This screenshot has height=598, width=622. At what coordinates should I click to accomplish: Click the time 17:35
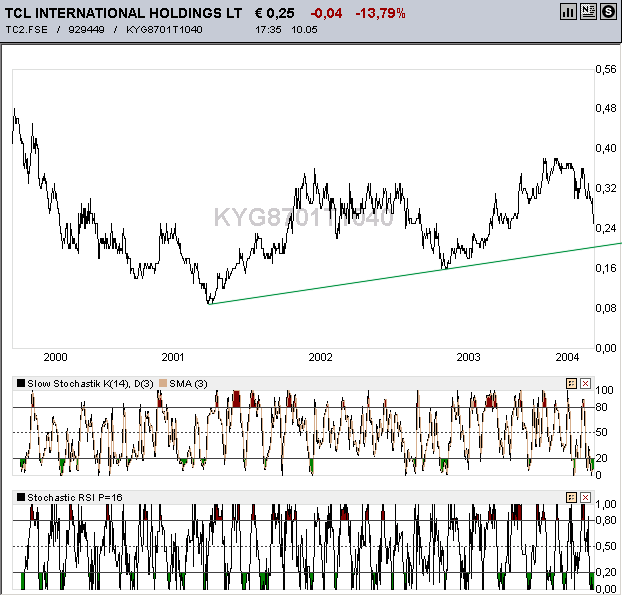pyautogui.click(x=268, y=30)
